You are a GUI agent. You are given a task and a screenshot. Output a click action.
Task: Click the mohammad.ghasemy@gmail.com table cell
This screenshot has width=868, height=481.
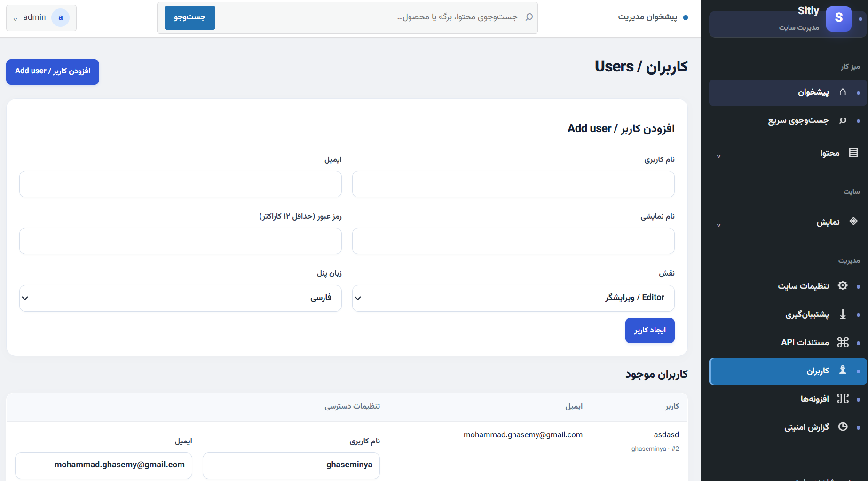click(523, 435)
